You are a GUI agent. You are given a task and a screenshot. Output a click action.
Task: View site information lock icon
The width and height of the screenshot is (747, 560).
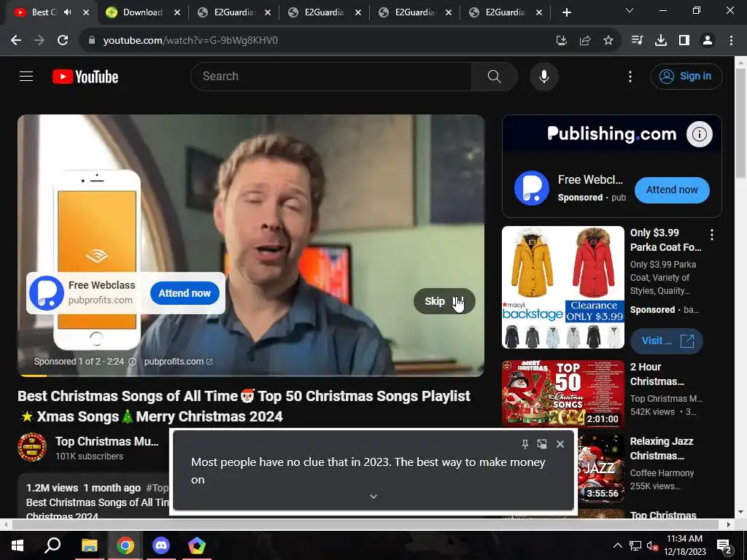92,41
